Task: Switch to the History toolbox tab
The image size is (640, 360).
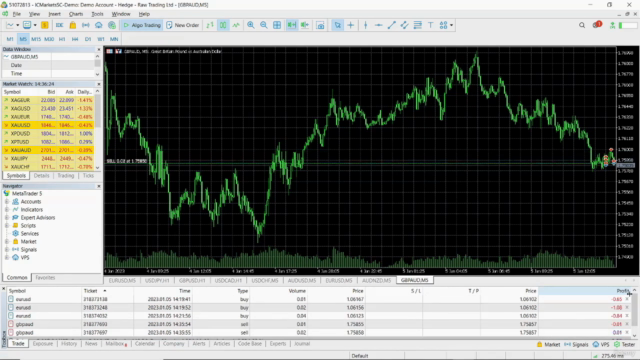Action: coord(69,344)
